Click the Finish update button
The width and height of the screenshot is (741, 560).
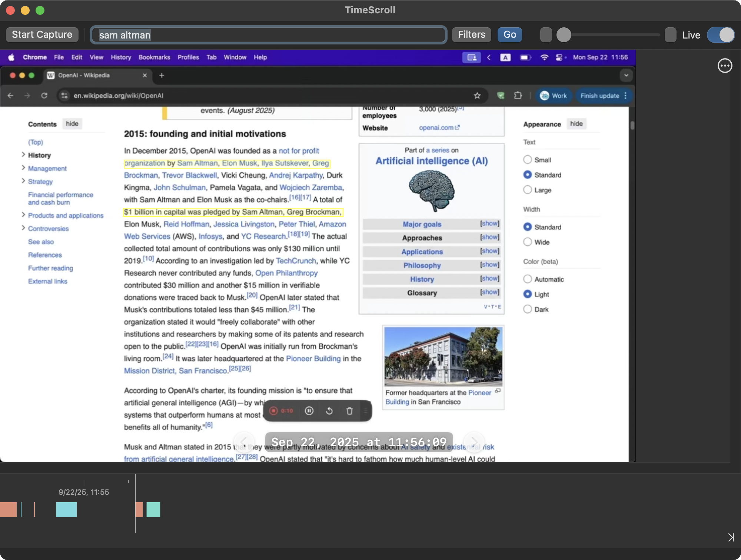(x=603, y=96)
